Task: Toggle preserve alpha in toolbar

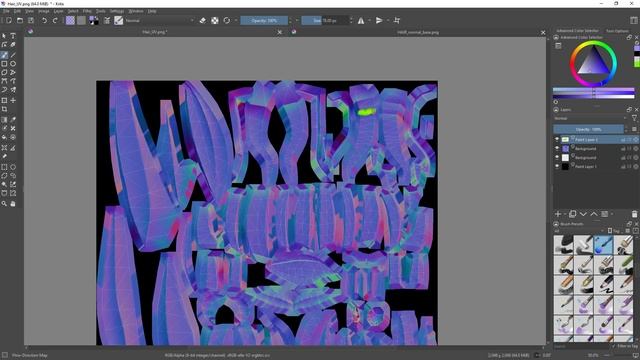Action: (215, 20)
